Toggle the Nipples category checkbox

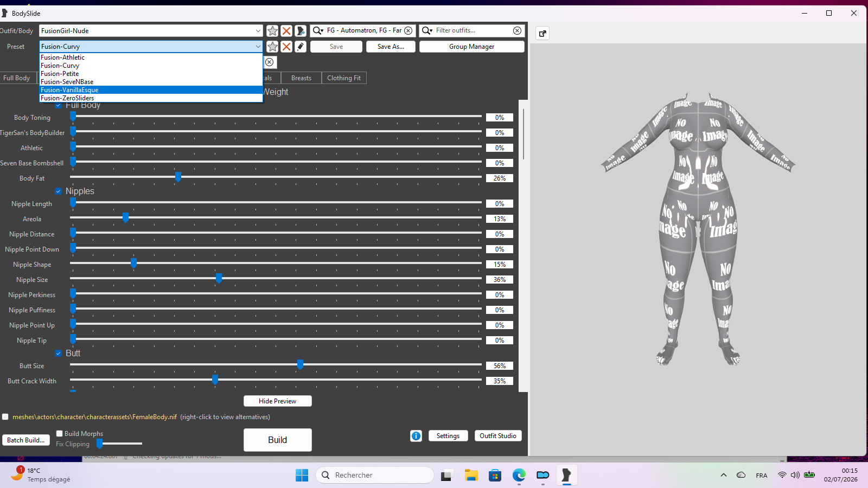pyautogui.click(x=58, y=191)
